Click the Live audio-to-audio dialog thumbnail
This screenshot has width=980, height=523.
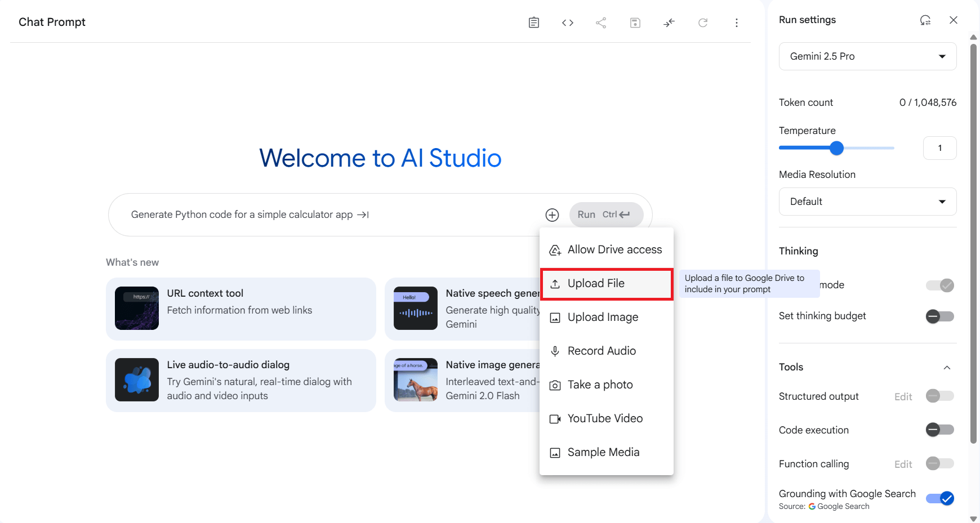[x=137, y=380]
